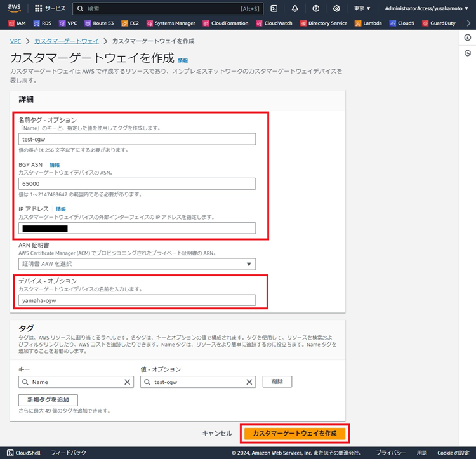Go to VPC breadcrumb link
Image resolution: width=476 pixels, height=459 pixels.
click(x=15, y=41)
